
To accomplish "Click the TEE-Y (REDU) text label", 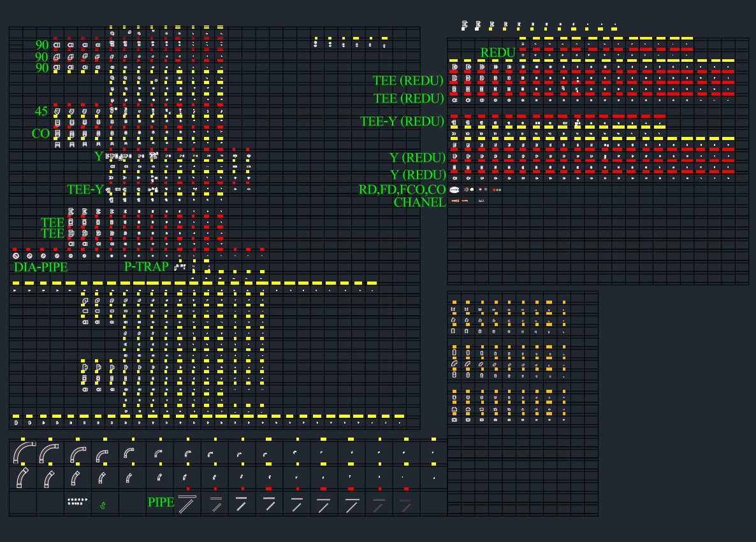I will point(402,122).
